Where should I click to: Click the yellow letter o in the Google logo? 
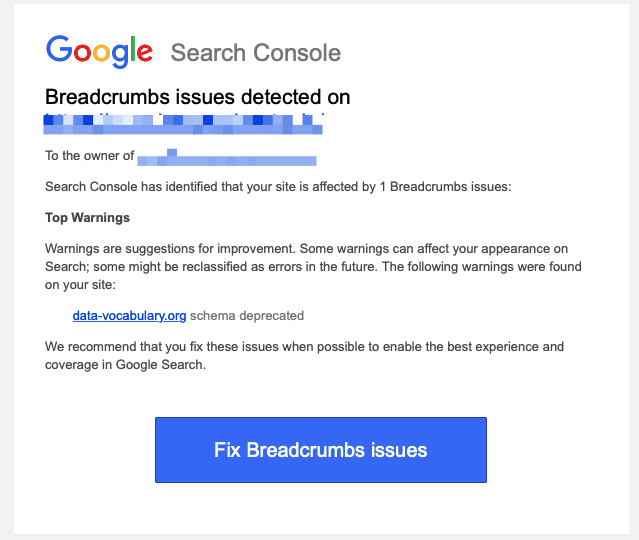point(104,52)
